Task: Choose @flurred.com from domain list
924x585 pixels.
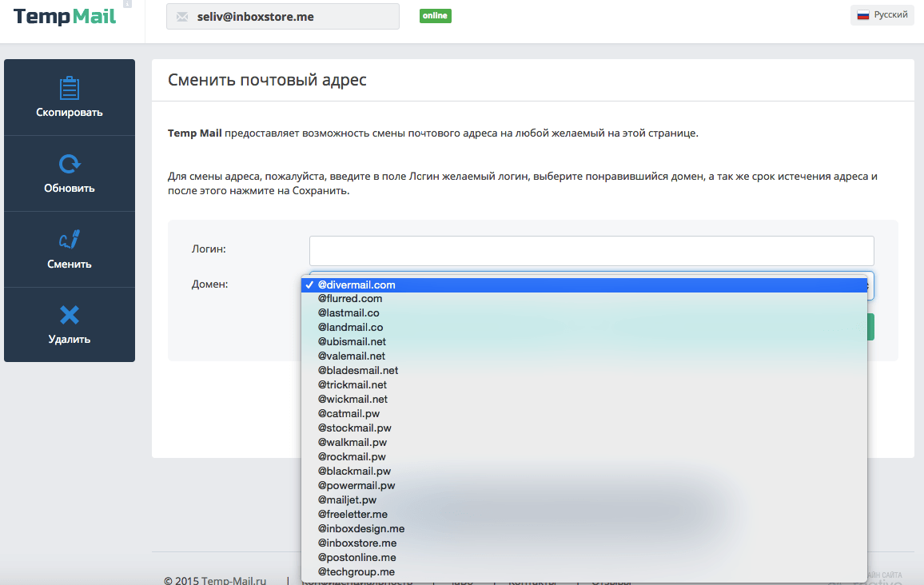Action: tap(584, 299)
